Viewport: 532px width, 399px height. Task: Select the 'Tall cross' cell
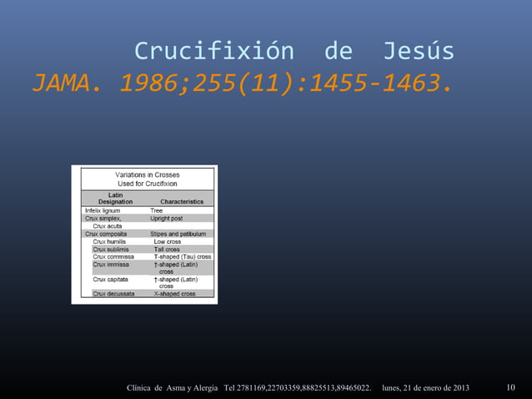(x=167, y=250)
